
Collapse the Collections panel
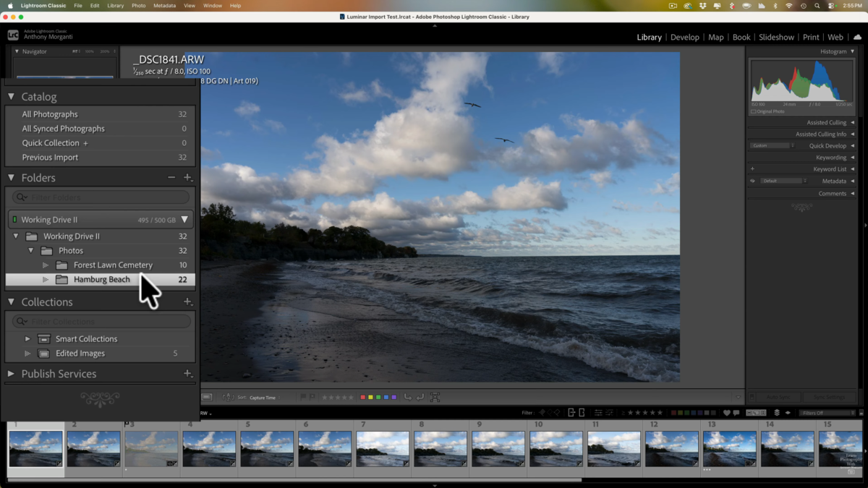click(11, 301)
